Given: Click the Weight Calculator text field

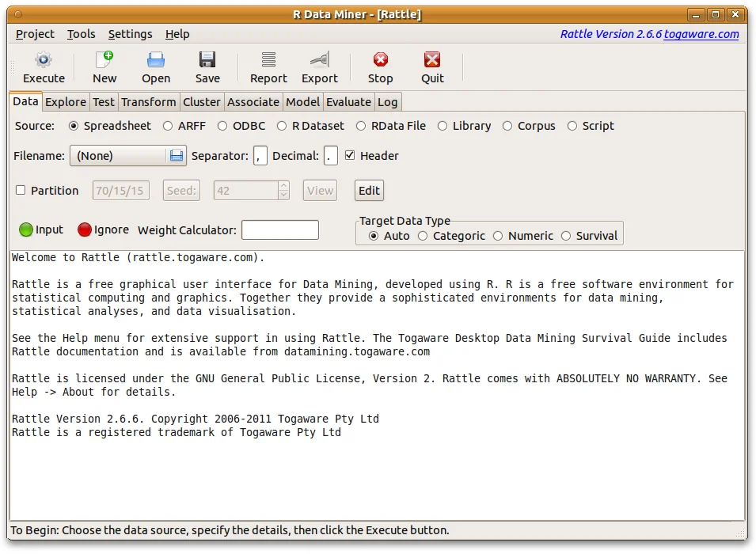Looking at the screenshot, I should 280,230.
